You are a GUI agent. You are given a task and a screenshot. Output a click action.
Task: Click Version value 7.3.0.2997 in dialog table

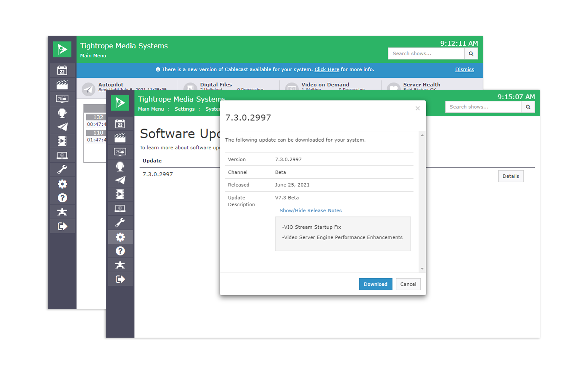[x=288, y=160]
